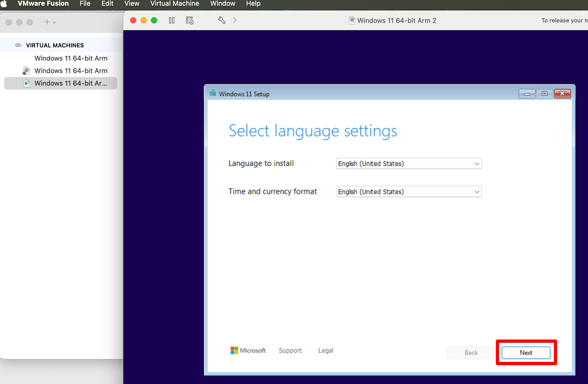Open the Support link
Screen dimensions: 588x384
tap(290, 350)
